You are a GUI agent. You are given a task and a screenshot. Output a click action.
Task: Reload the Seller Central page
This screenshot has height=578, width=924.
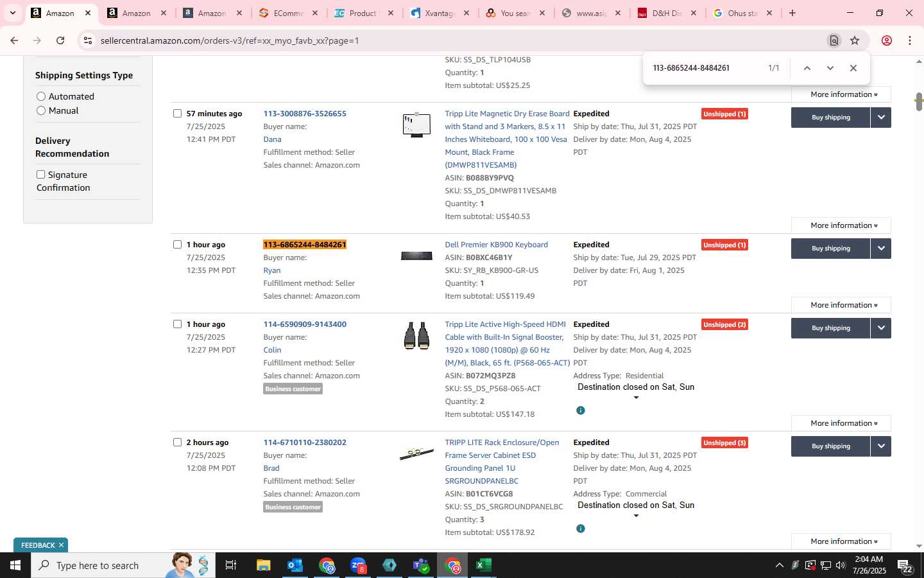(60, 40)
